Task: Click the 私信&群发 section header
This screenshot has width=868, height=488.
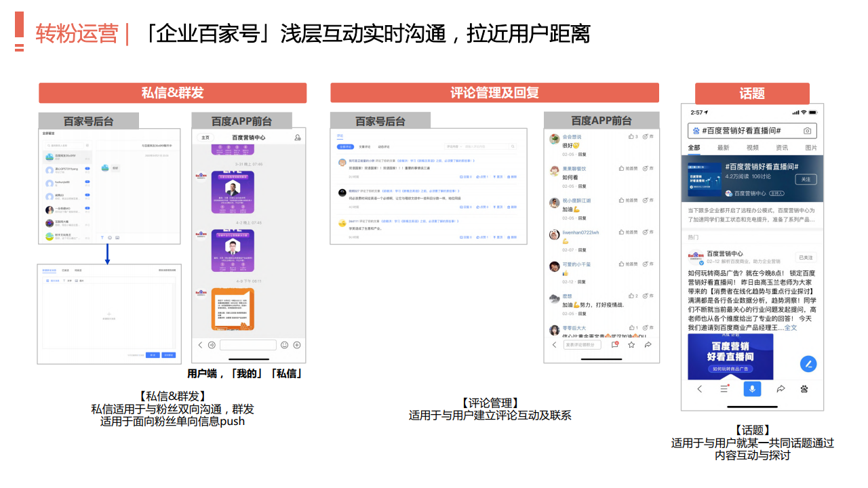Action: pyautogui.click(x=172, y=93)
